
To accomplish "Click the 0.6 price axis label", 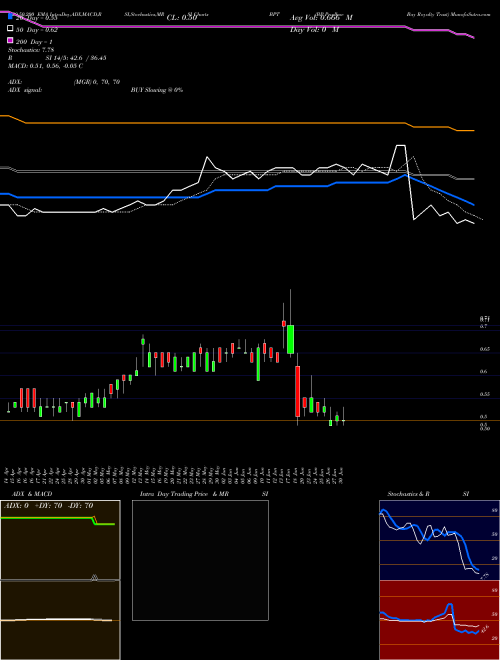I will click(x=484, y=372).
